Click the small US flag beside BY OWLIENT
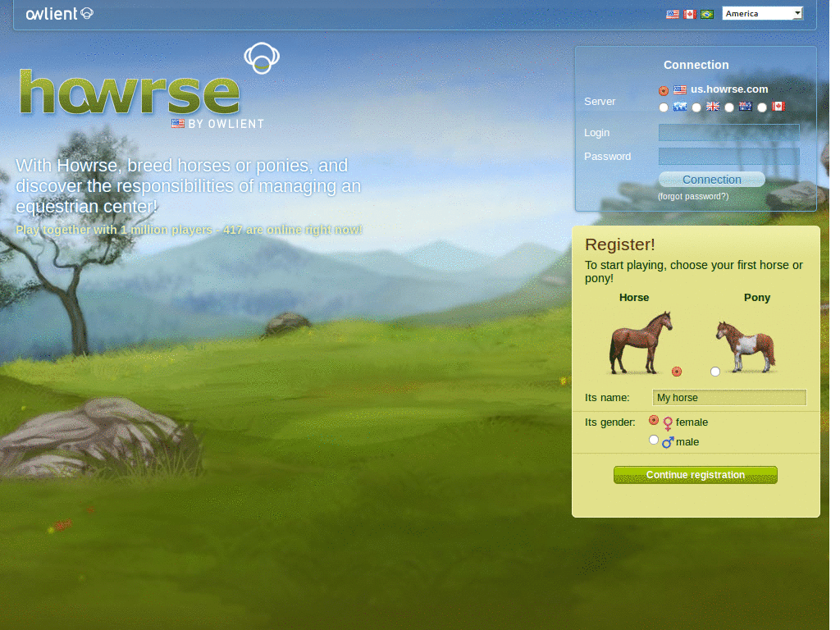 point(178,124)
